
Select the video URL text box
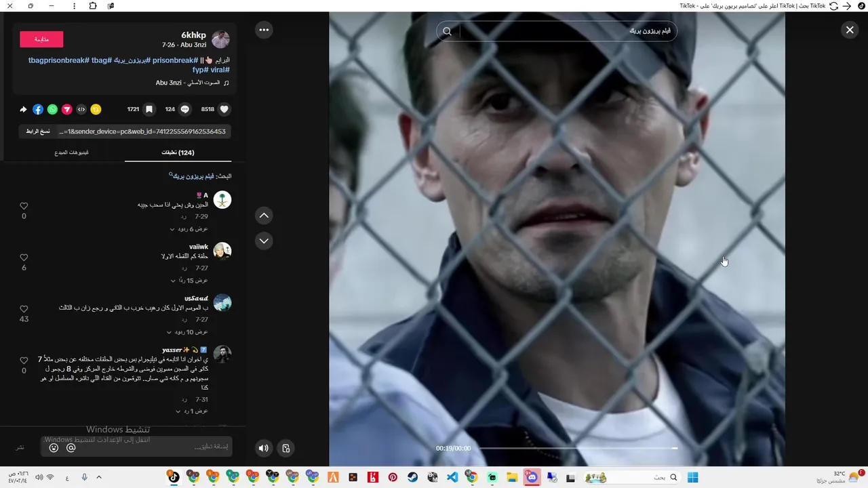pos(142,131)
